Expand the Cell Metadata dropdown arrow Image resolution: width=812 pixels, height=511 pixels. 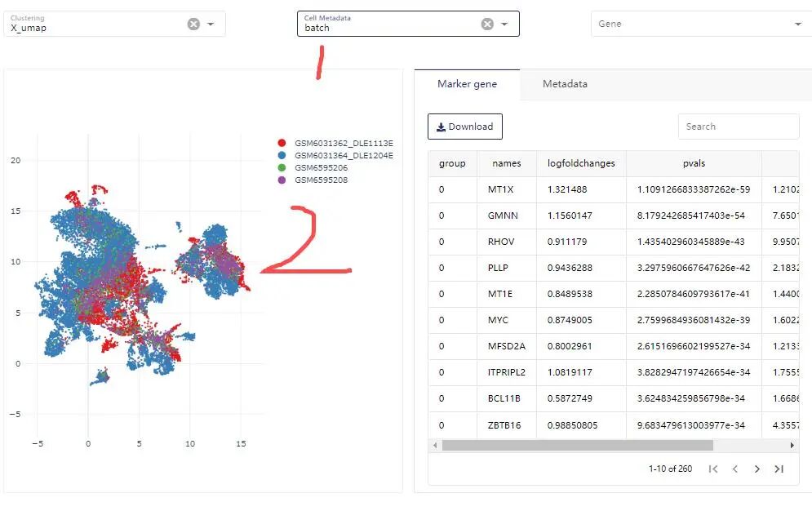pyautogui.click(x=504, y=24)
